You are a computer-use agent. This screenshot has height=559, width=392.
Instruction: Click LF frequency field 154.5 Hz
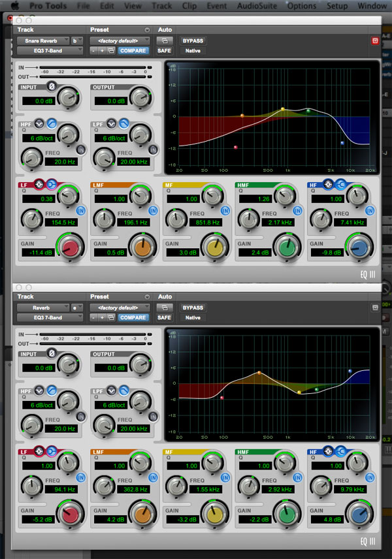pos(63,223)
